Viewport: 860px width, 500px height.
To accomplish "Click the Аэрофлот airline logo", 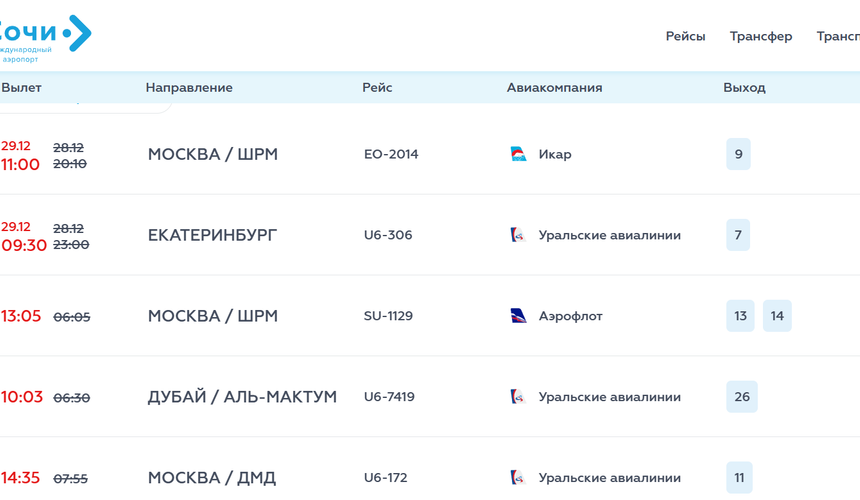I will pos(518,316).
